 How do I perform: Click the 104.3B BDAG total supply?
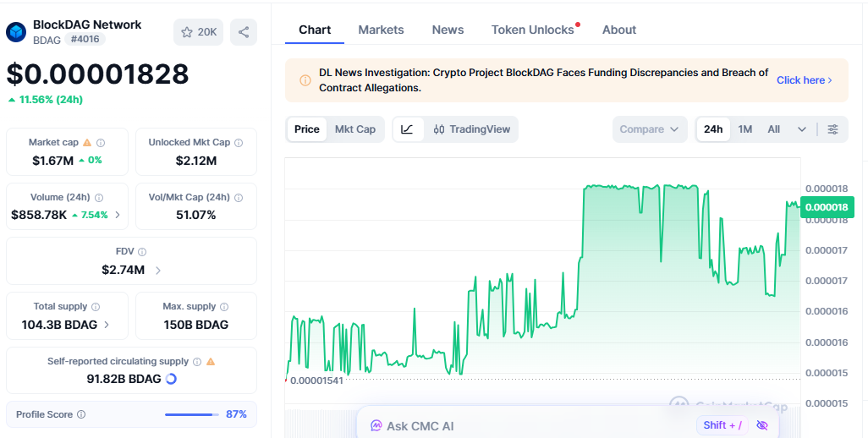tap(59, 325)
